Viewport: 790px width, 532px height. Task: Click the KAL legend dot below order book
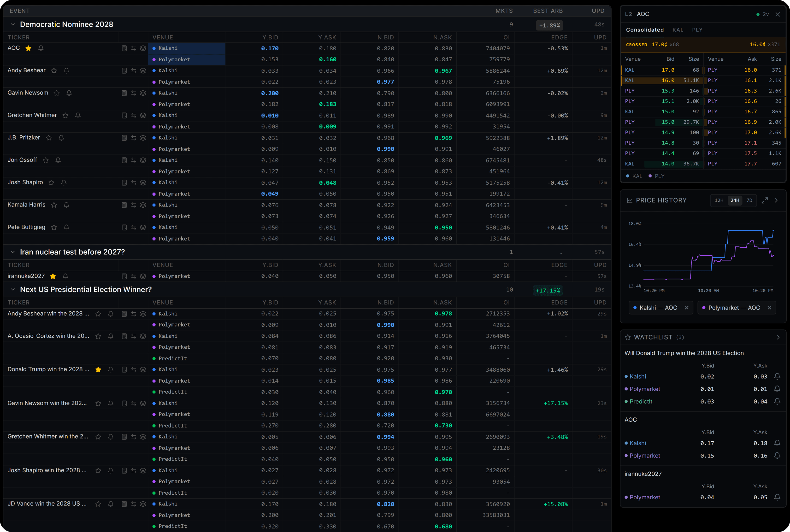coord(628,176)
